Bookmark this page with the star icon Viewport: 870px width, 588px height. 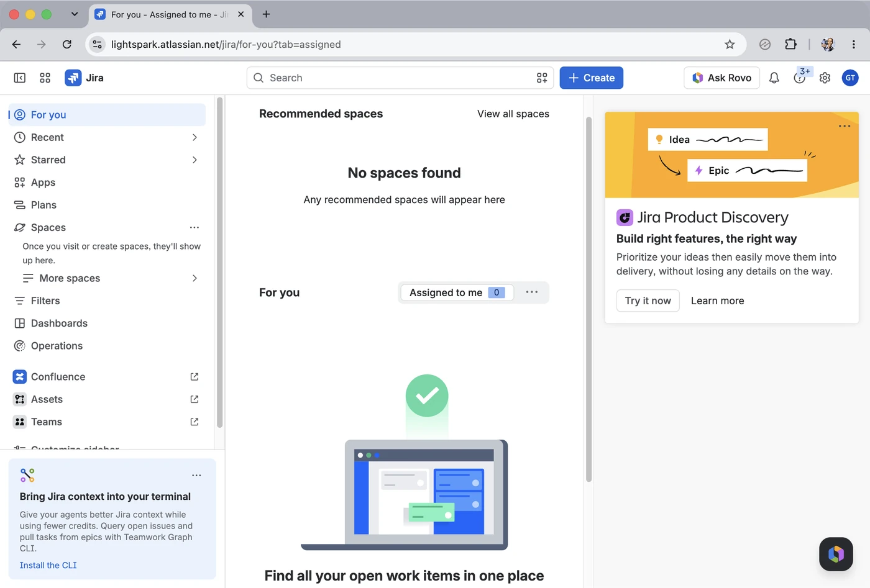[x=730, y=44]
